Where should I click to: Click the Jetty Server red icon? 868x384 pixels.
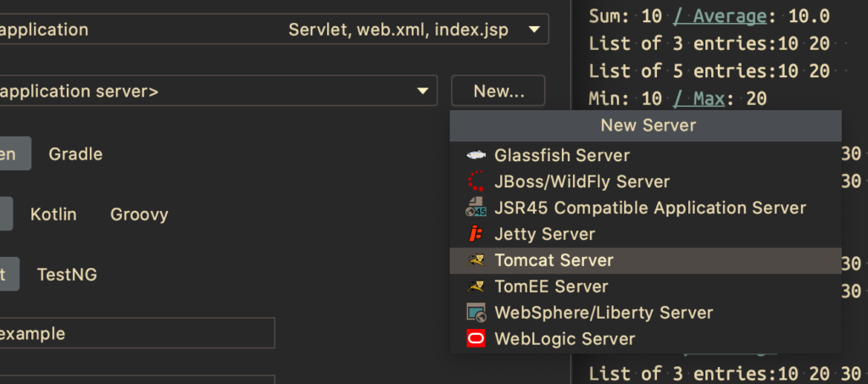point(476,234)
